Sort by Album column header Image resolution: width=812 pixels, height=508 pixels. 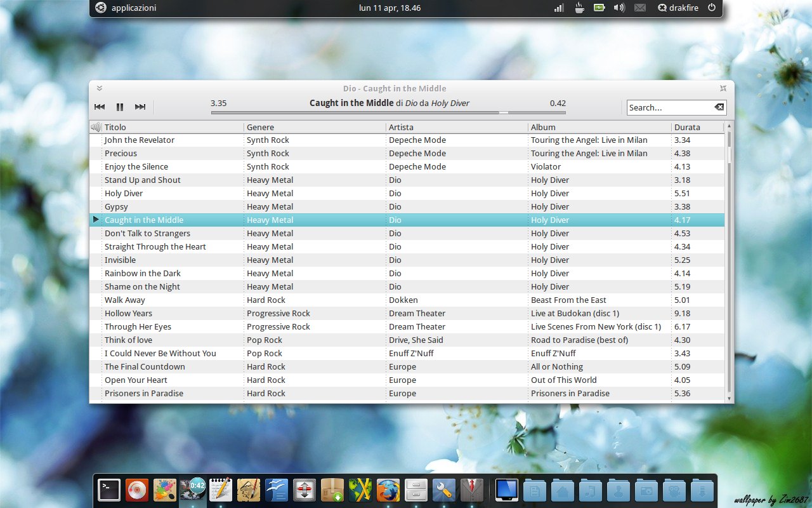pos(599,127)
